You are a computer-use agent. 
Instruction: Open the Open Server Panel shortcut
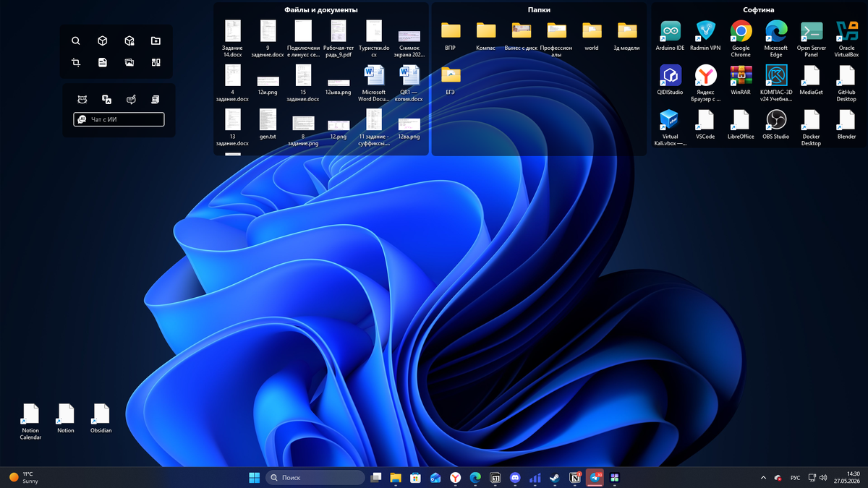coord(812,38)
